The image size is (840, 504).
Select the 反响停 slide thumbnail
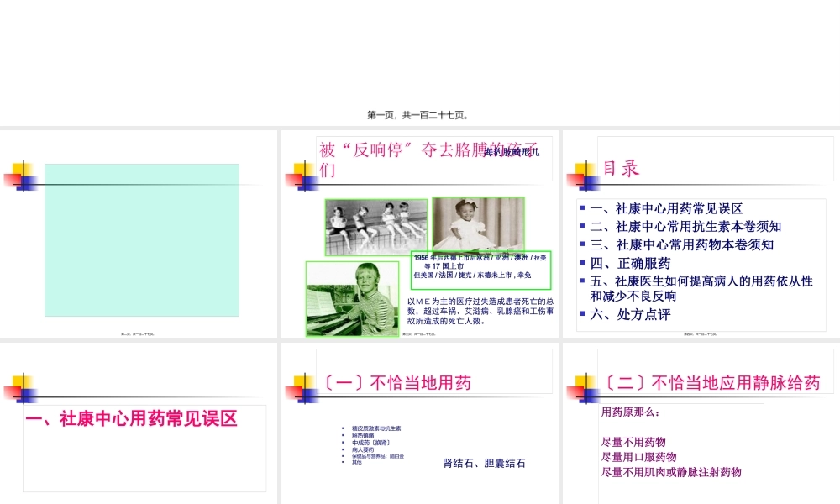(x=420, y=235)
